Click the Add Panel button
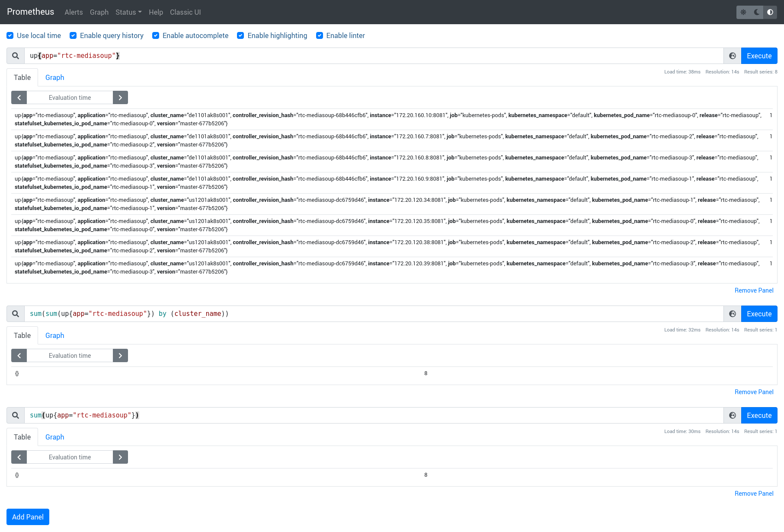784x532 pixels. (28, 517)
